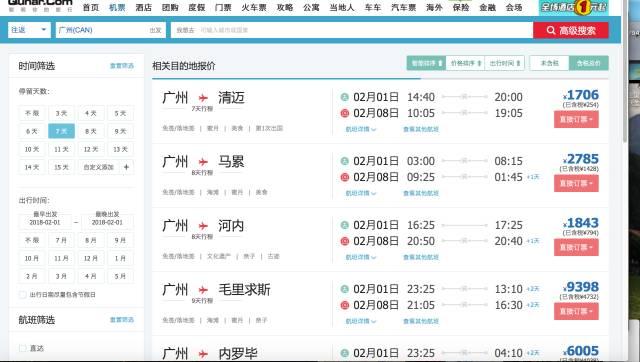Viewport: 640px width, 362px height.
Task: Tick the holiday-inclusive departure date checkbox
Action: 23,294
